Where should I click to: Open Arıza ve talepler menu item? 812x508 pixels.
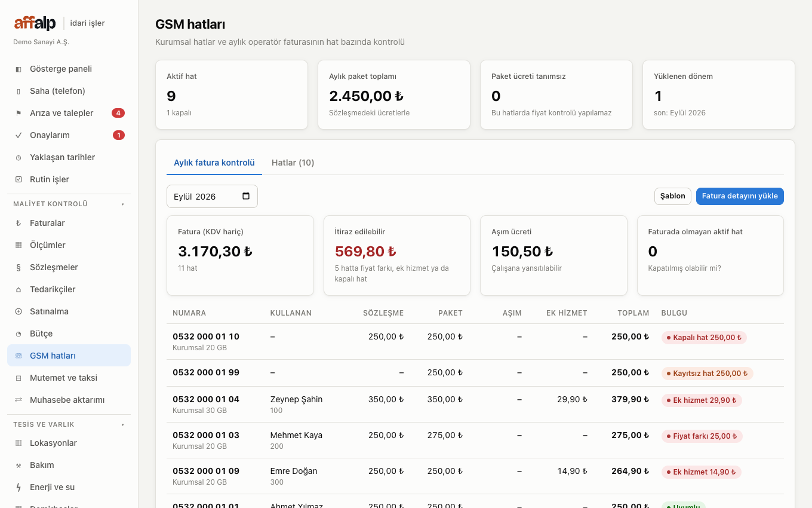[x=69, y=113]
